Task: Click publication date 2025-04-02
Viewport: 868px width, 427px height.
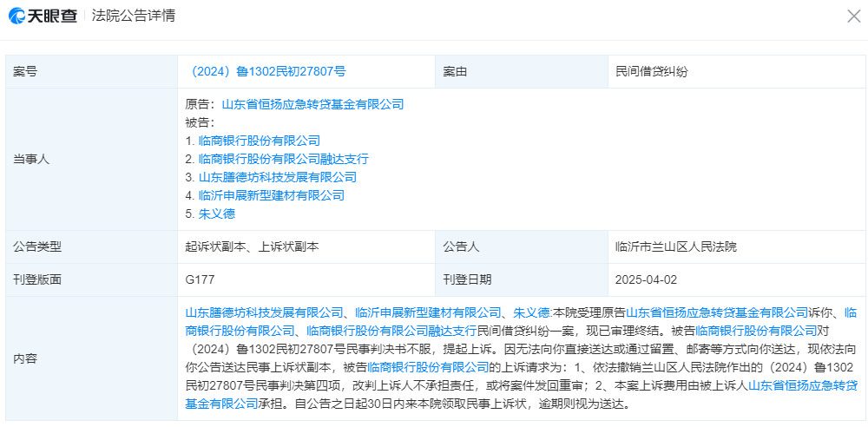Action: click(x=646, y=279)
